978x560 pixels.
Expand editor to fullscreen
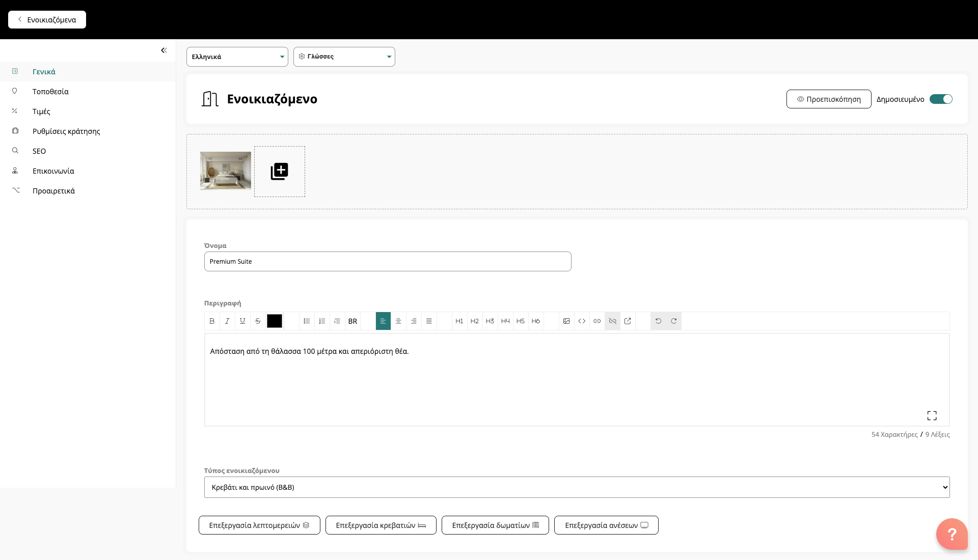(x=932, y=416)
